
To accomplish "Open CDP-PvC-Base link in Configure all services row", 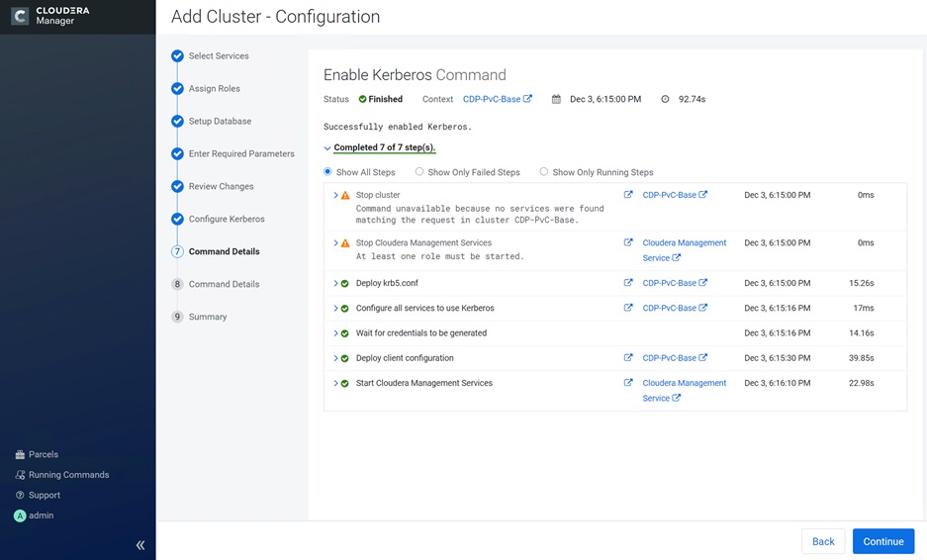I will (x=675, y=308).
